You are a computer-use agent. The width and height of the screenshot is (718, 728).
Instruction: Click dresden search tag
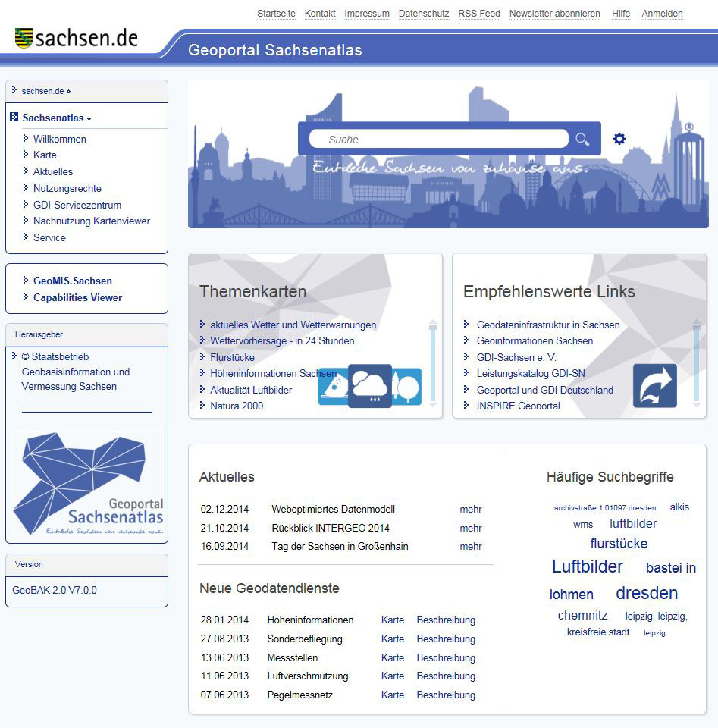coord(647,593)
